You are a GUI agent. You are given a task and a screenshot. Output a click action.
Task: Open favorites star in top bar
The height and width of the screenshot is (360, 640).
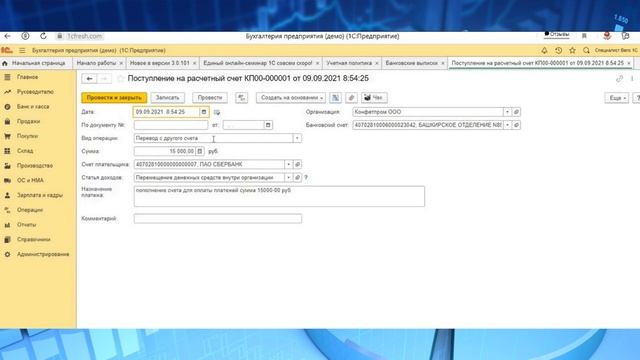click(572, 50)
